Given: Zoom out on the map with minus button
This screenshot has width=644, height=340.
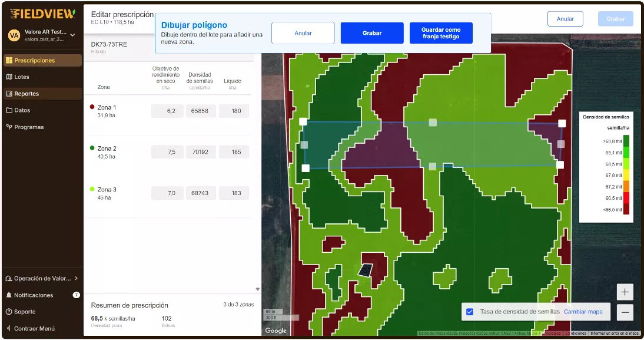Looking at the screenshot, I should click(x=625, y=313).
